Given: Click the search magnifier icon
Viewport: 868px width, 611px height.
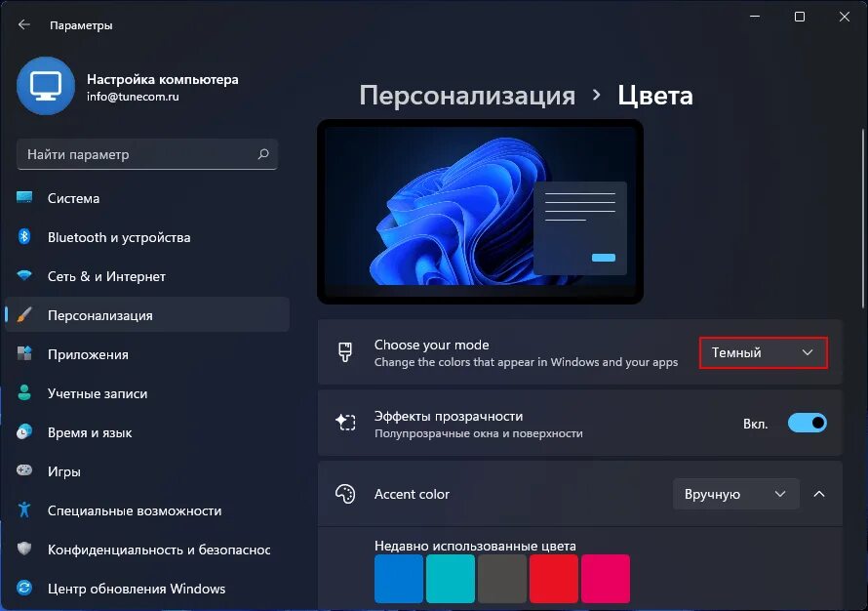Looking at the screenshot, I should (263, 154).
